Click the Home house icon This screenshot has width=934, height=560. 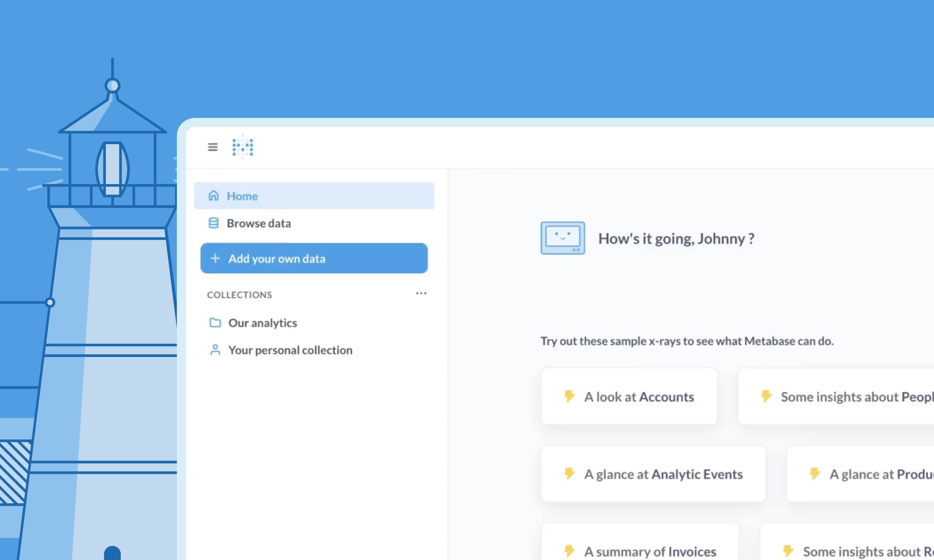[x=214, y=195]
